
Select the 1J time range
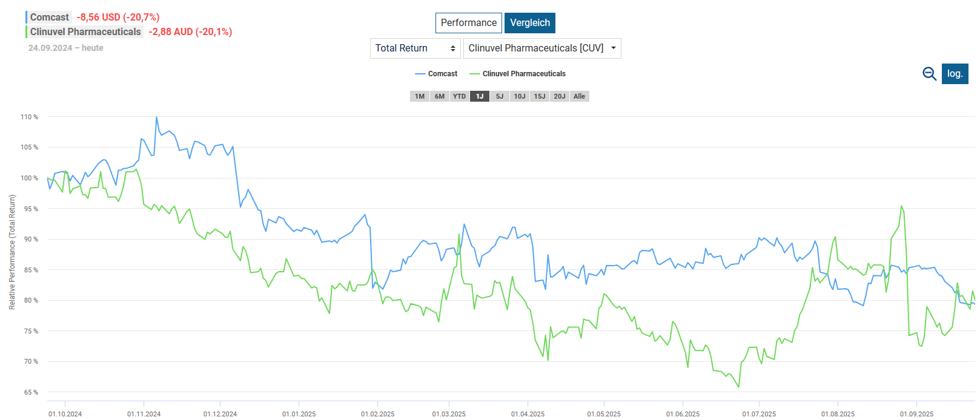pos(480,96)
